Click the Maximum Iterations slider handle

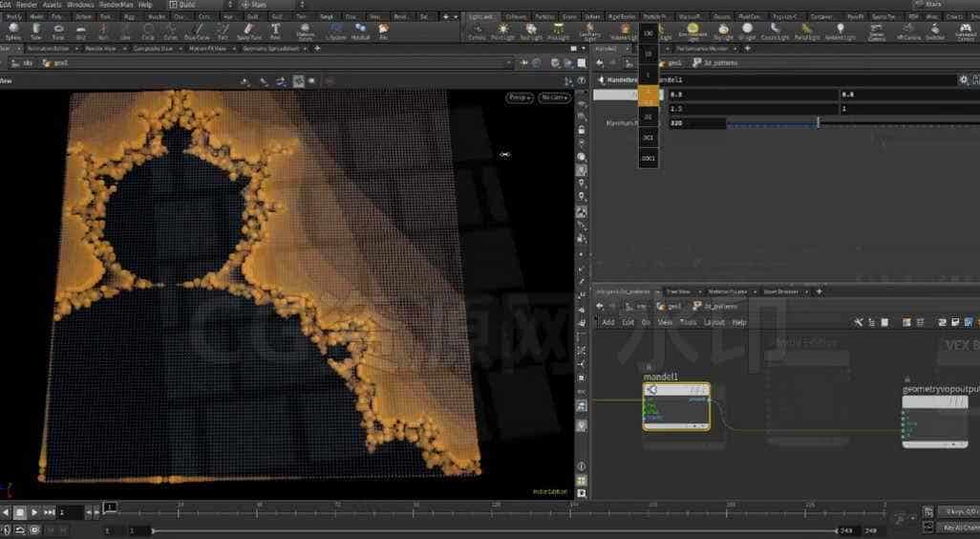pos(818,123)
